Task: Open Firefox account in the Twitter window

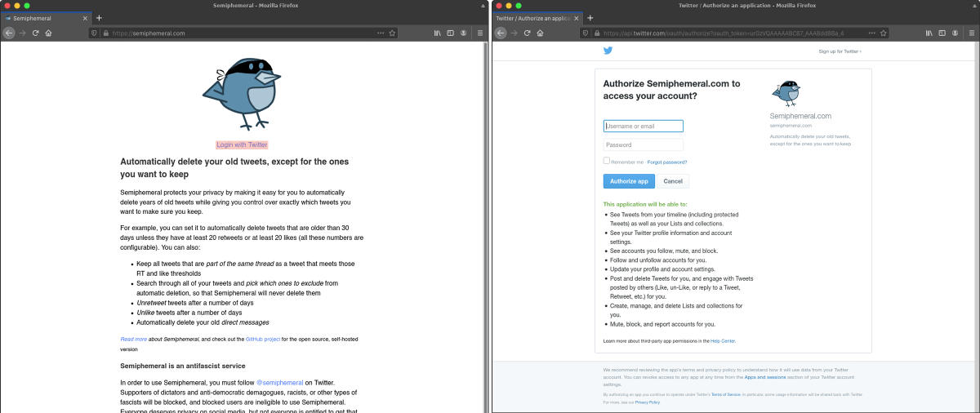Action: coord(955,33)
